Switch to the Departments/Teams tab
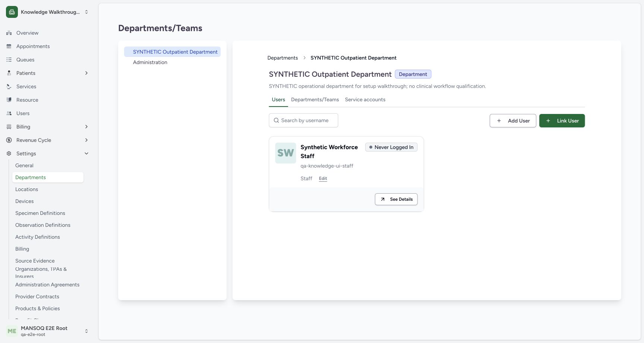The width and height of the screenshot is (644, 343). (x=315, y=99)
